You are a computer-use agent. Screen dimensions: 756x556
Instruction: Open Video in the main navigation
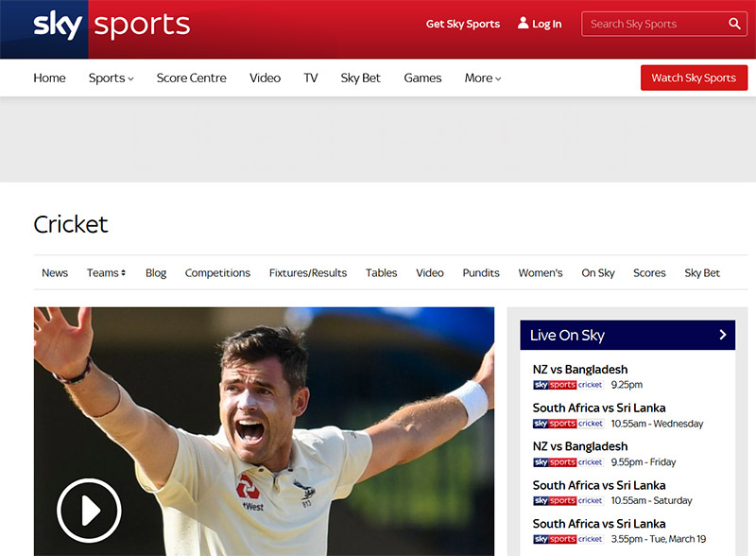(266, 78)
